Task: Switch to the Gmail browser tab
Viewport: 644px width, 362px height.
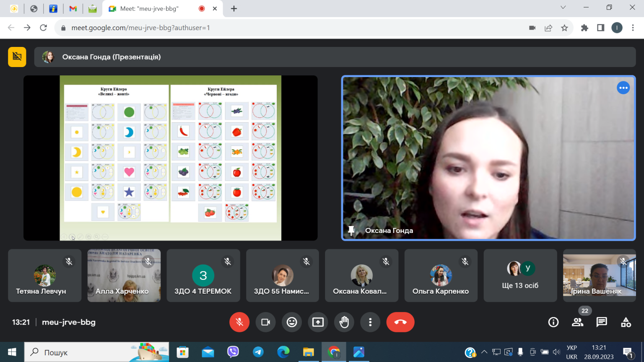Action: pos(73,8)
